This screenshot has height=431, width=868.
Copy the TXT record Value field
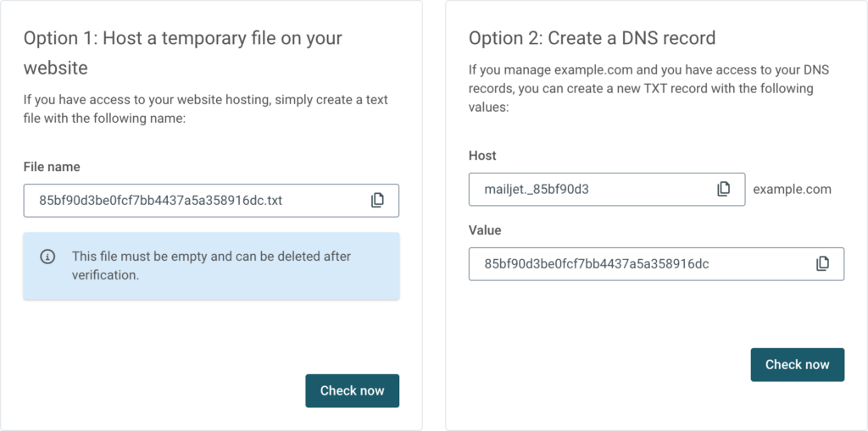point(822,263)
